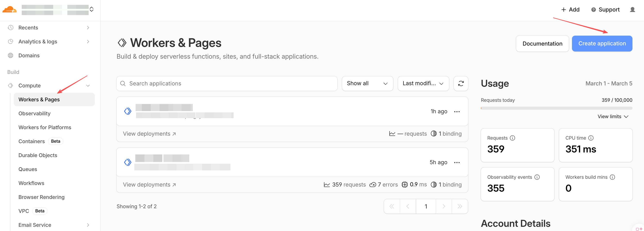Collapse the Compute section
This screenshot has width=644, height=231.
point(88,85)
